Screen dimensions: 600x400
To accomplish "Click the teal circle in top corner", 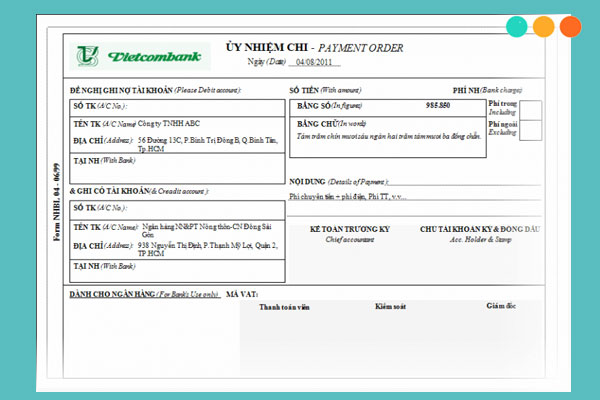I will coord(517,27).
